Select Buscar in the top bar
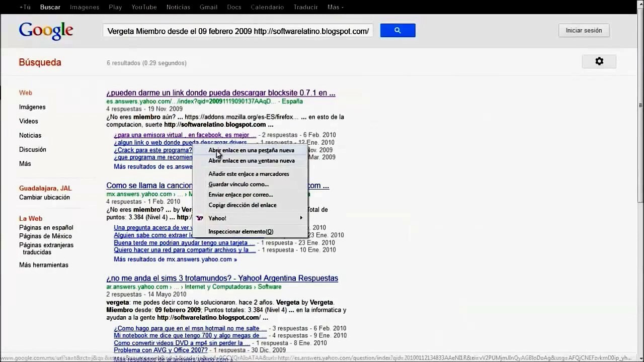 (50, 7)
